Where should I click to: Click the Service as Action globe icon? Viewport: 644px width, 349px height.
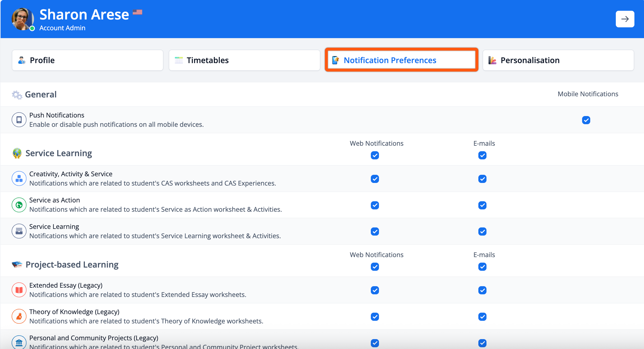19,205
